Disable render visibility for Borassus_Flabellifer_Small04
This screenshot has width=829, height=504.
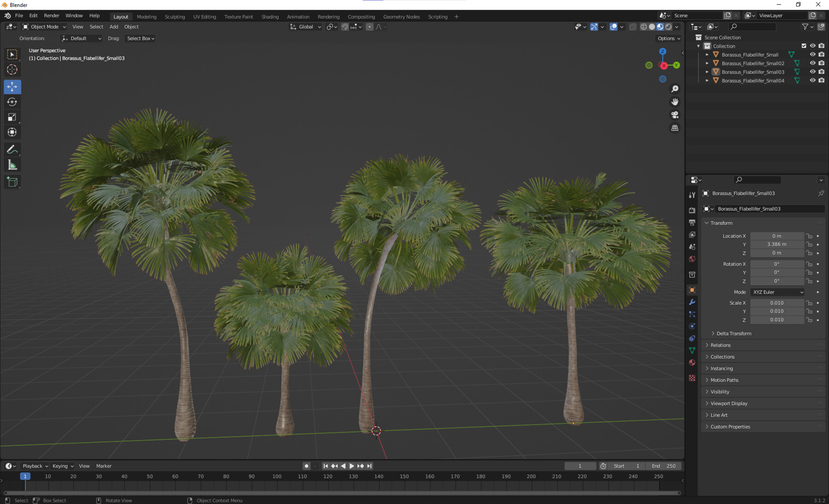821,80
